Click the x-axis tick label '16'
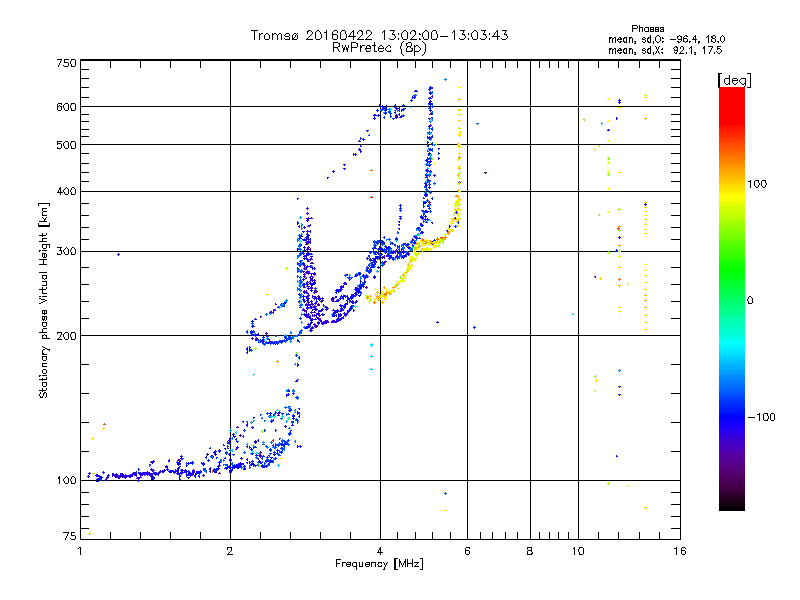Screen dimensions: 800x600 (680, 551)
